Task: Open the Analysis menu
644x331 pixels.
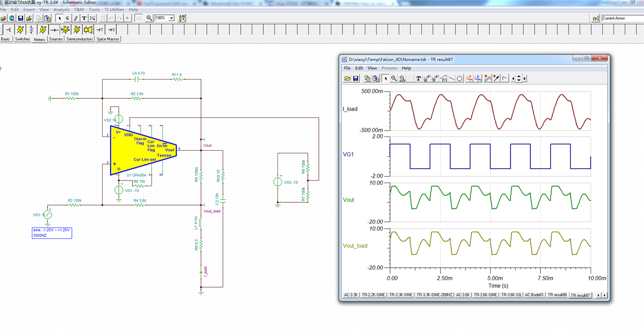Action: pos(61,9)
